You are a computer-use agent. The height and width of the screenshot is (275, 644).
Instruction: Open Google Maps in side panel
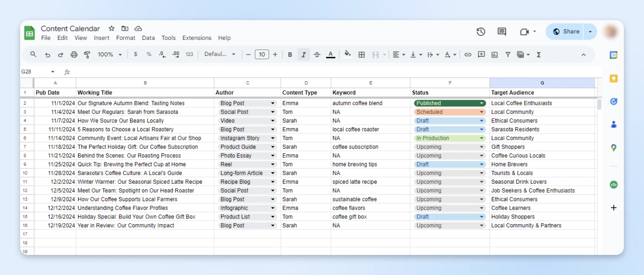(613, 148)
